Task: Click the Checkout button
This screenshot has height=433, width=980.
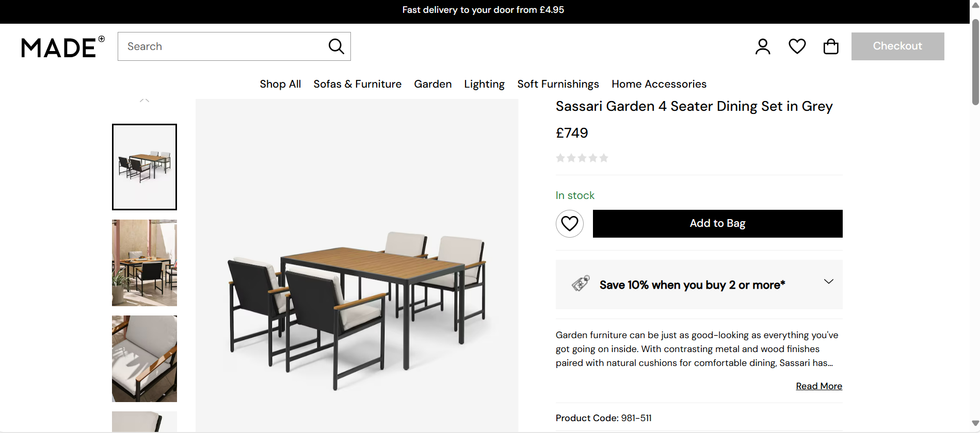Action: coord(898,46)
